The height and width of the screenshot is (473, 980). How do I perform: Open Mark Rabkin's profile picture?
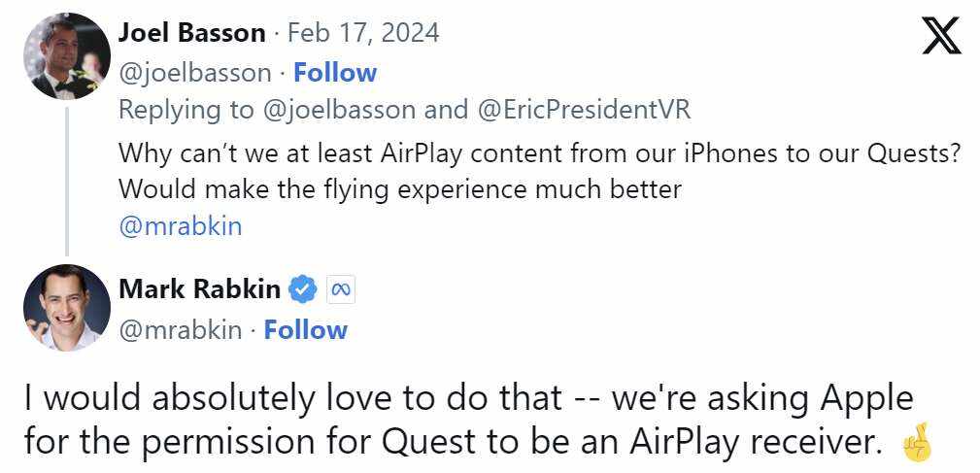pos(66,307)
